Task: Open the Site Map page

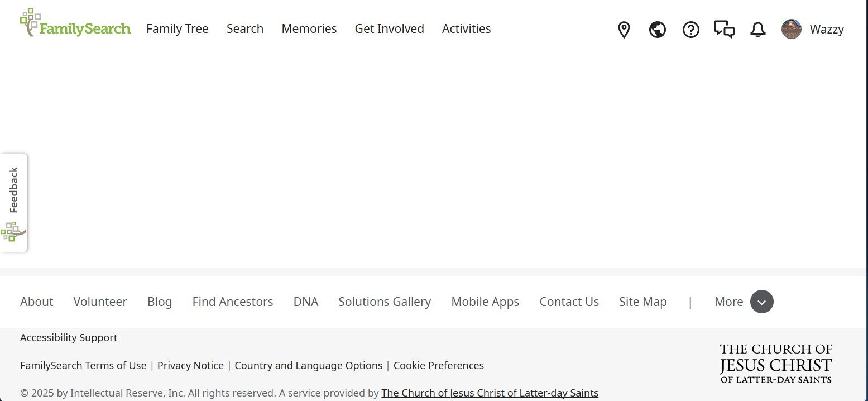Action: tap(642, 302)
